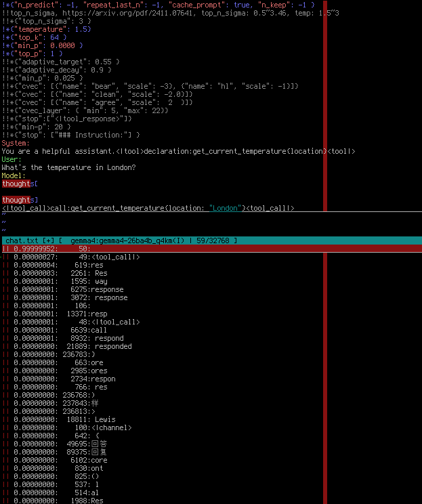Click the closing thoughts] marker
The image size is (422, 504).
coord(20,200)
